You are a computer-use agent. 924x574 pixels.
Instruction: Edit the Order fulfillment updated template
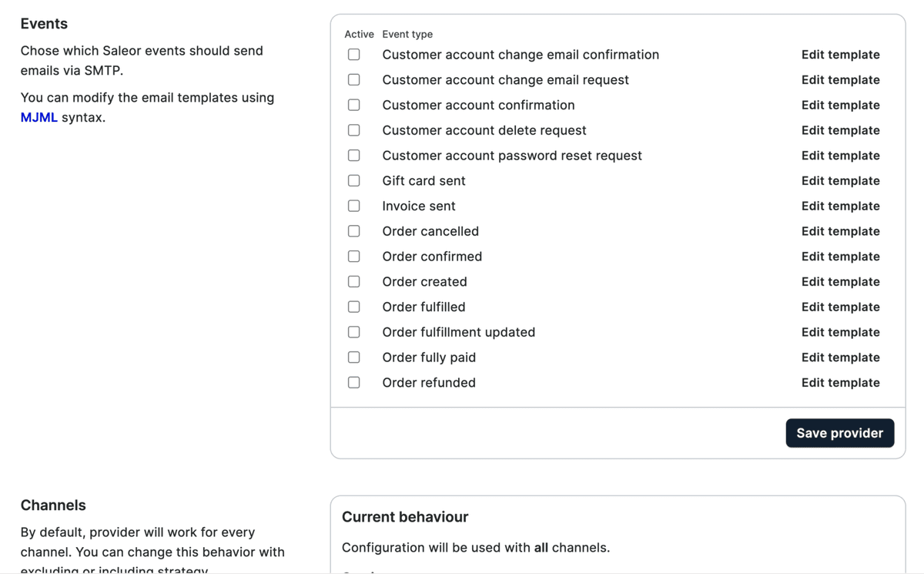click(x=840, y=332)
